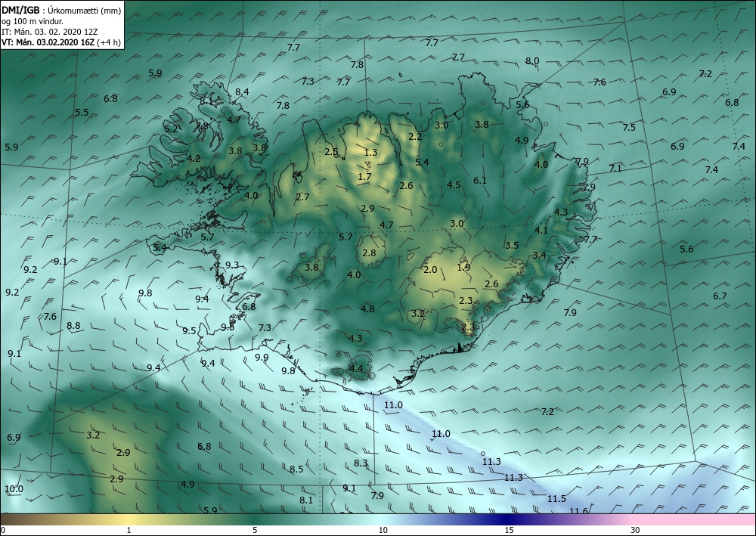Click the map value 3.4

[x=539, y=255]
